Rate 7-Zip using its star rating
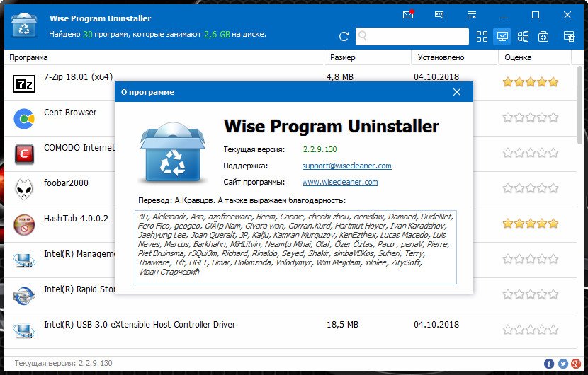The image size is (588, 375). (x=530, y=82)
